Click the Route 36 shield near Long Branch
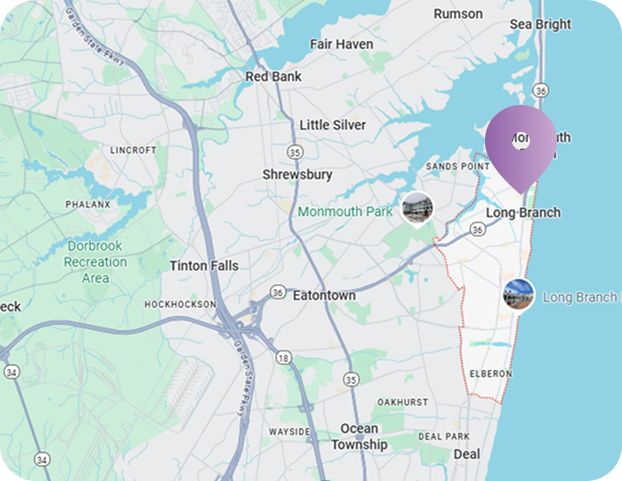The height and width of the screenshot is (481, 622). 478,229
